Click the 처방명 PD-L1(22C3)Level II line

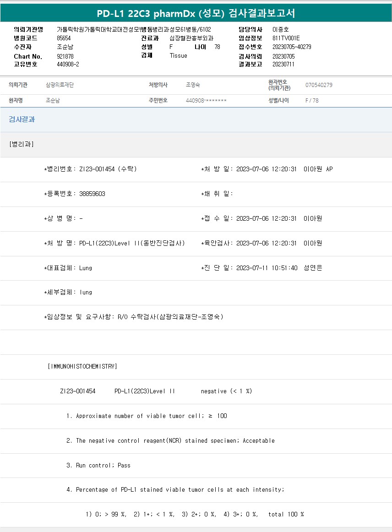pyautogui.click(x=114, y=243)
